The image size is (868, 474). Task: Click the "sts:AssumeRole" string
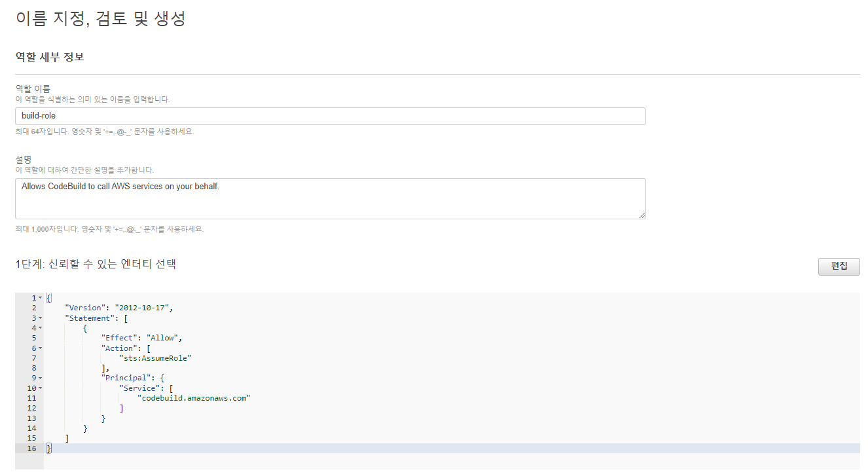(155, 358)
